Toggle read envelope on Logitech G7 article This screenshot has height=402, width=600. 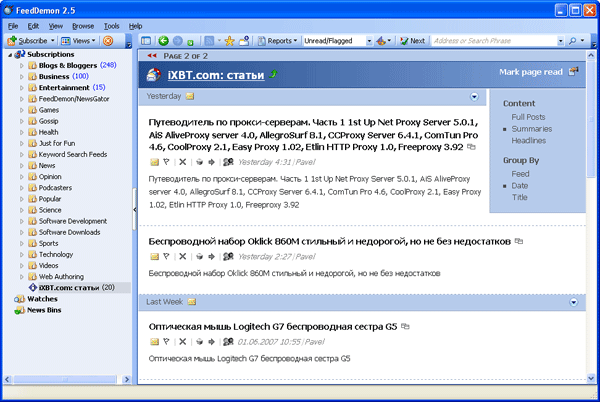tap(154, 342)
